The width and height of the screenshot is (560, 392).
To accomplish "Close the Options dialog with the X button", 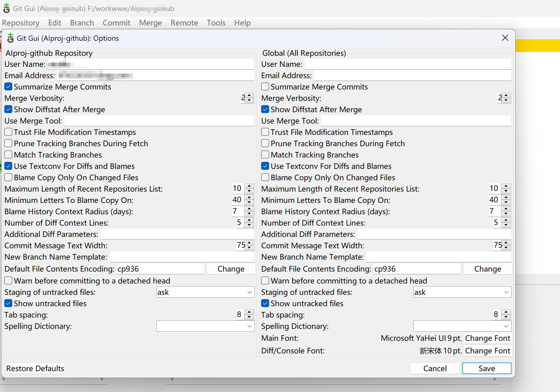I will 505,38.
